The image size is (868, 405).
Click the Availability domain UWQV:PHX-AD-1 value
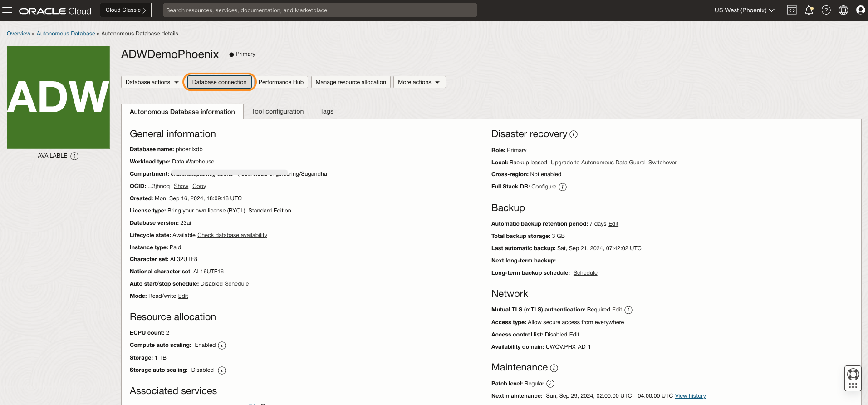tap(568, 347)
